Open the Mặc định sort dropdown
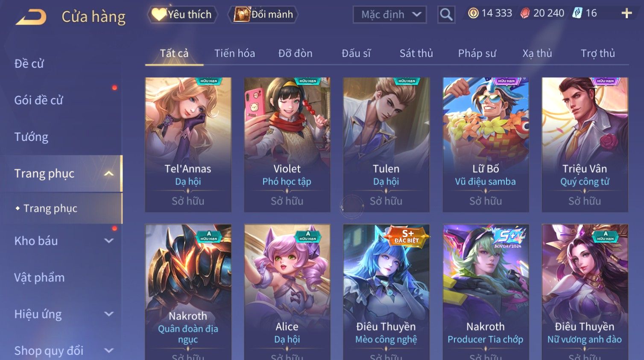Image resolution: width=644 pixels, height=360 pixels. coord(389,15)
